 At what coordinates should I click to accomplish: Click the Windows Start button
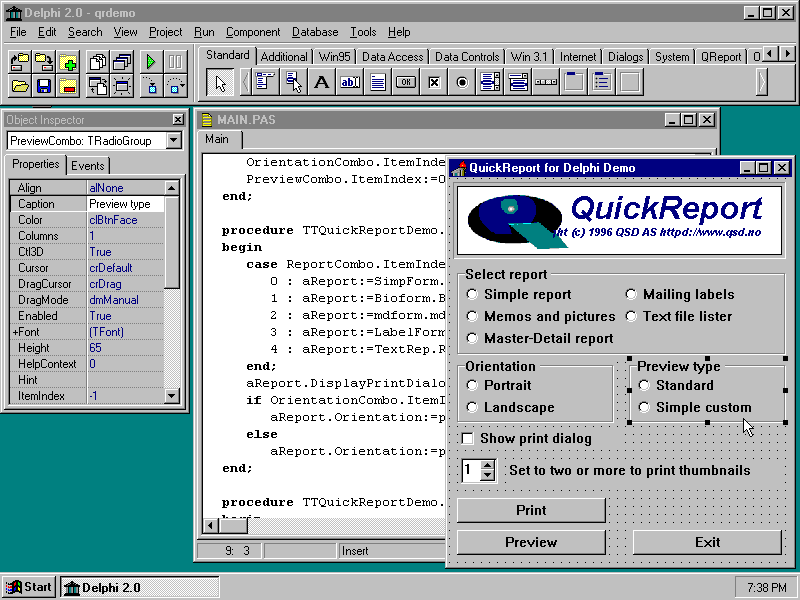coord(29,587)
